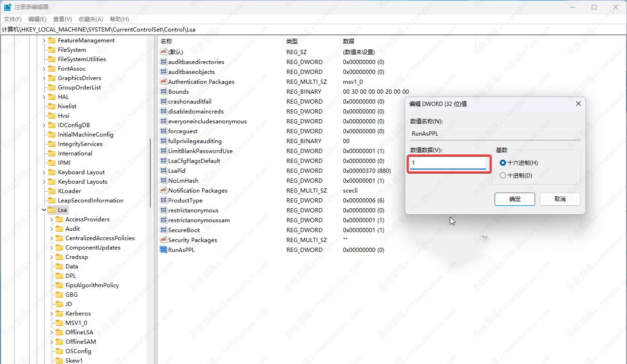Viewport: 627px width, 364px height.
Task: Click the Kerberos folder icon
Action: [59, 314]
